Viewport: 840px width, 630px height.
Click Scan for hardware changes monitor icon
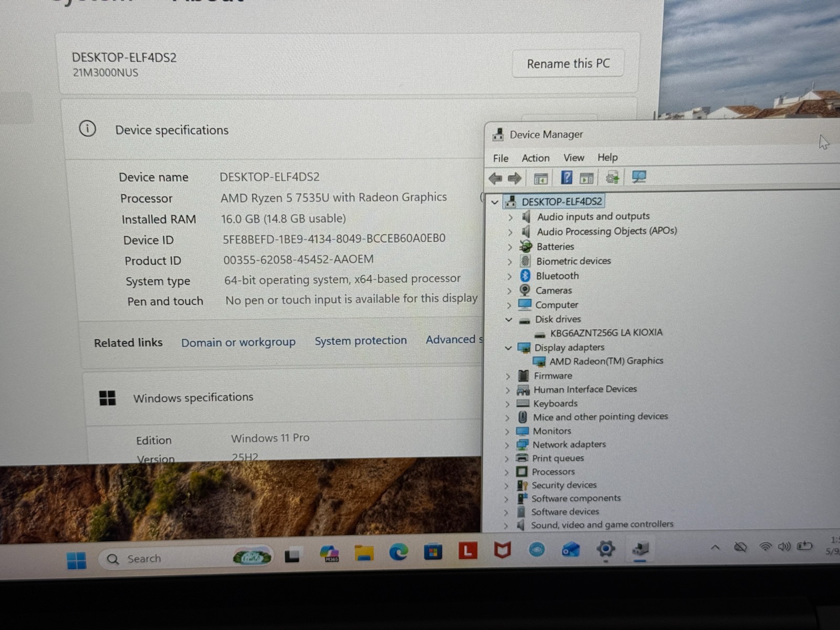639,177
